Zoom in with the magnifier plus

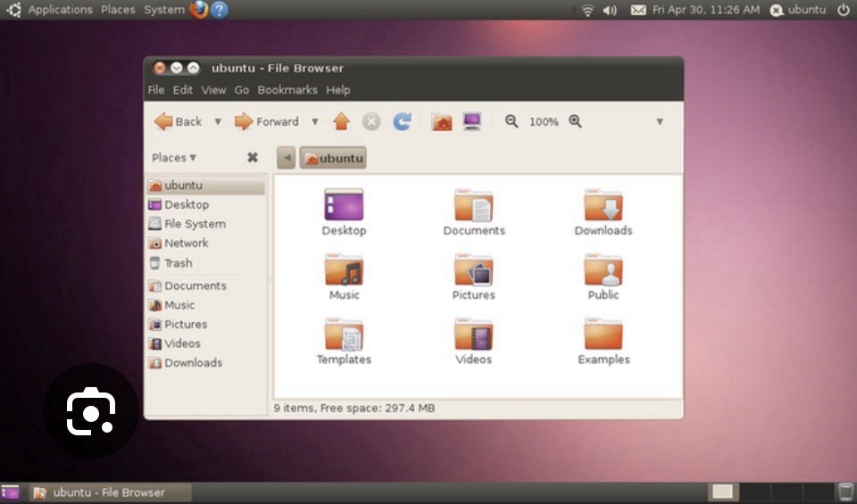575,121
